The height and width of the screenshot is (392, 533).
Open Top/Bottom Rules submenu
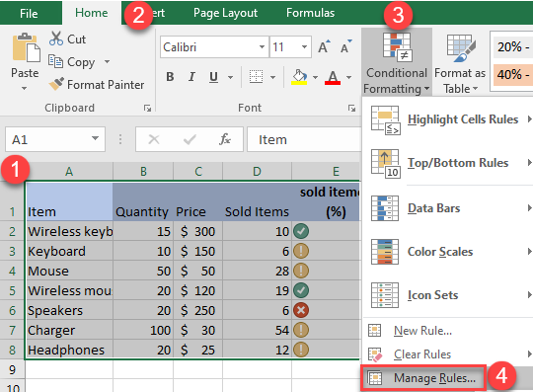click(448, 163)
